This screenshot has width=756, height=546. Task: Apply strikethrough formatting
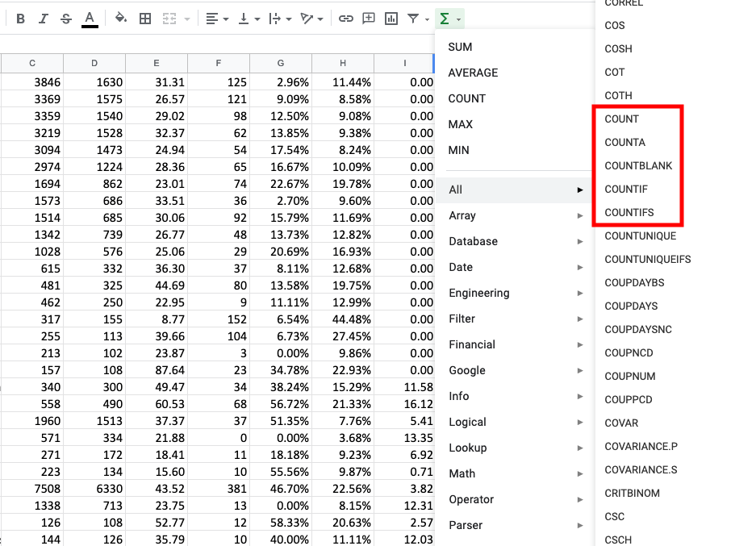click(x=66, y=19)
